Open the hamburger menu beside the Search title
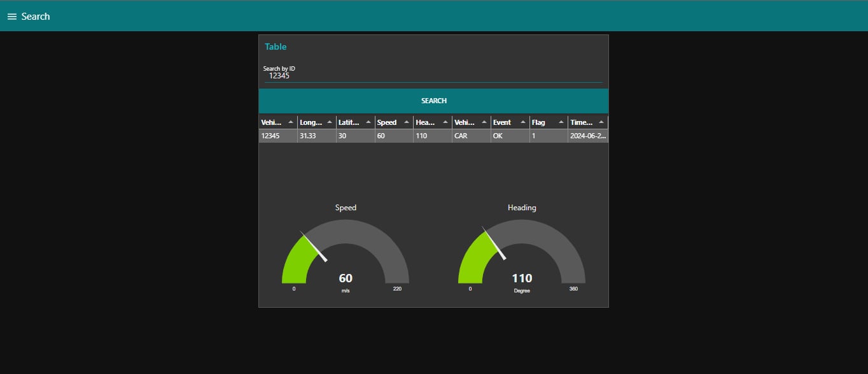This screenshot has width=868, height=374. 11,17
